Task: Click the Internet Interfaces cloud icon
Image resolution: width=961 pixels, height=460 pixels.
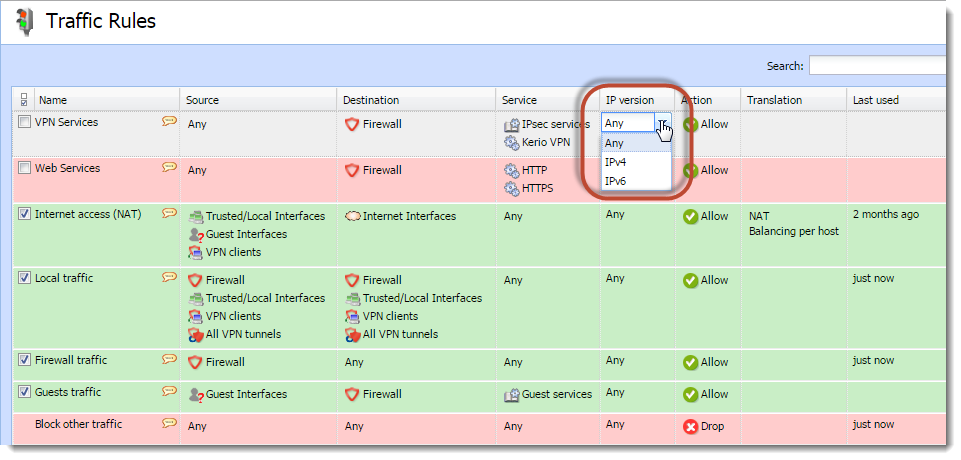Action: pos(353,216)
